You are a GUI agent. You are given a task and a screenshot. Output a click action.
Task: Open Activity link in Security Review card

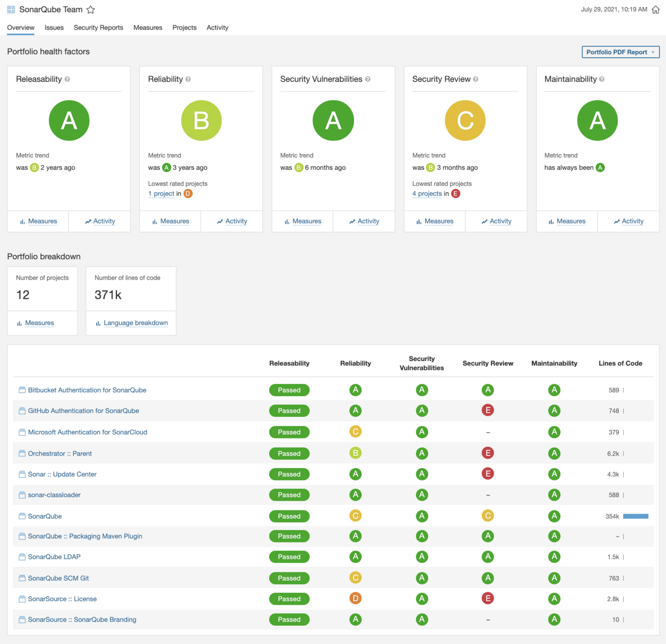(500, 221)
